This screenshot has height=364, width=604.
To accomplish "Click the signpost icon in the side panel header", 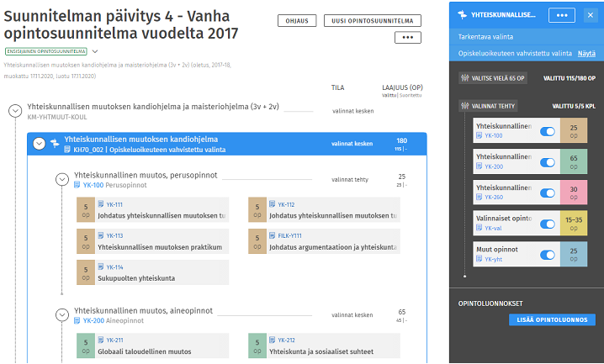I will coord(461,15).
